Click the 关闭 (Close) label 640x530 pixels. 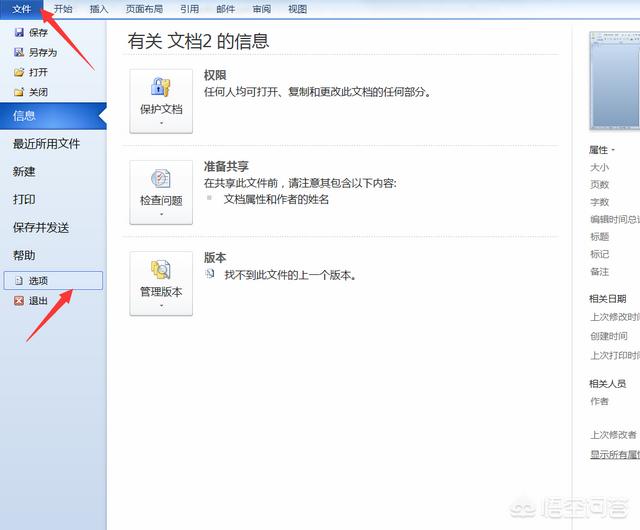click(x=38, y=92)
